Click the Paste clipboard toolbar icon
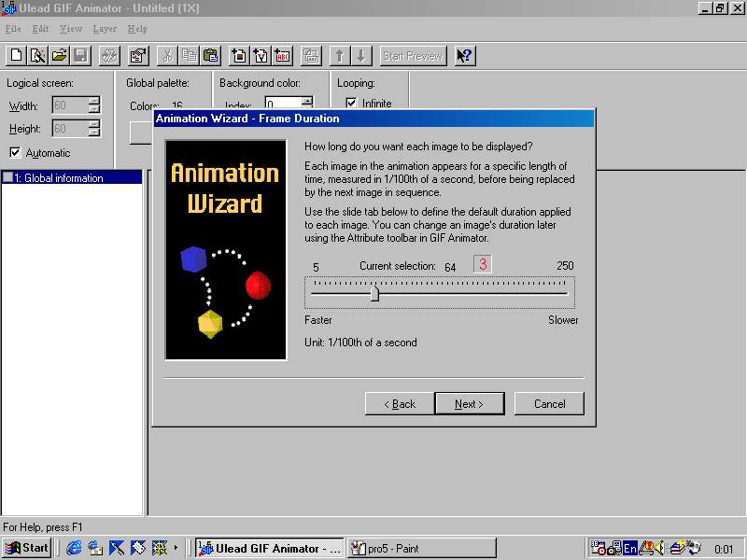The height and width of the screenshot is (560, 747). (210, 56)
